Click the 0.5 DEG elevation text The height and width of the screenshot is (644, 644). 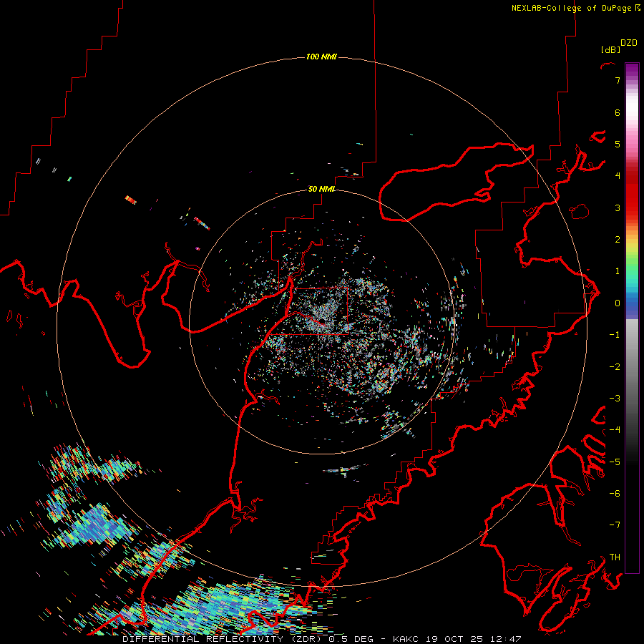click(x=351, y=639)
